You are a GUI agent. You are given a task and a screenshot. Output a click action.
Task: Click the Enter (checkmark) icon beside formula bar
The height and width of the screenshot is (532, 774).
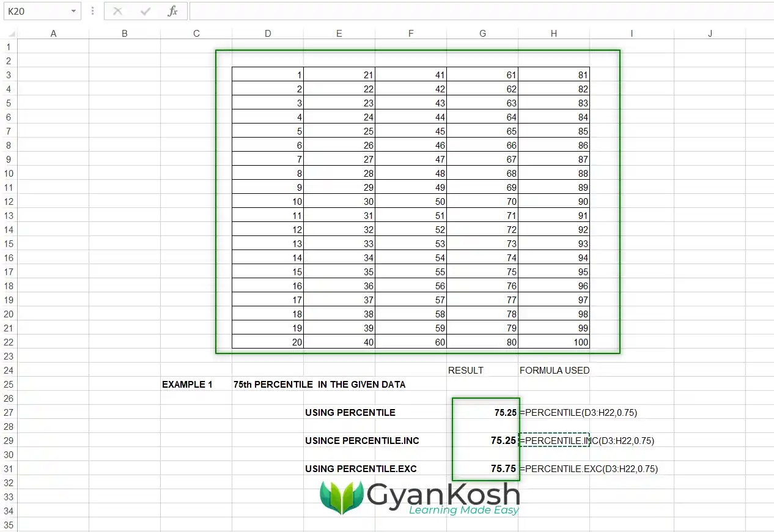click(x=145, y=10)
